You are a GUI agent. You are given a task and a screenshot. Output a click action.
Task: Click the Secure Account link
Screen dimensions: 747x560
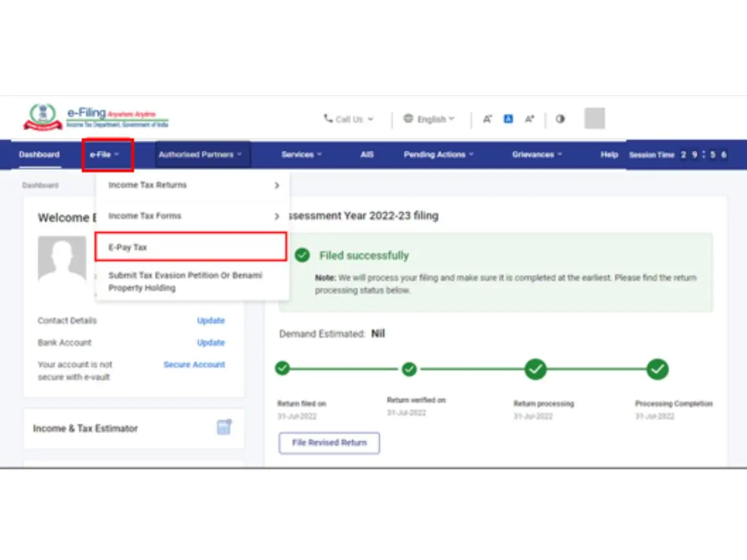(194, 365)
